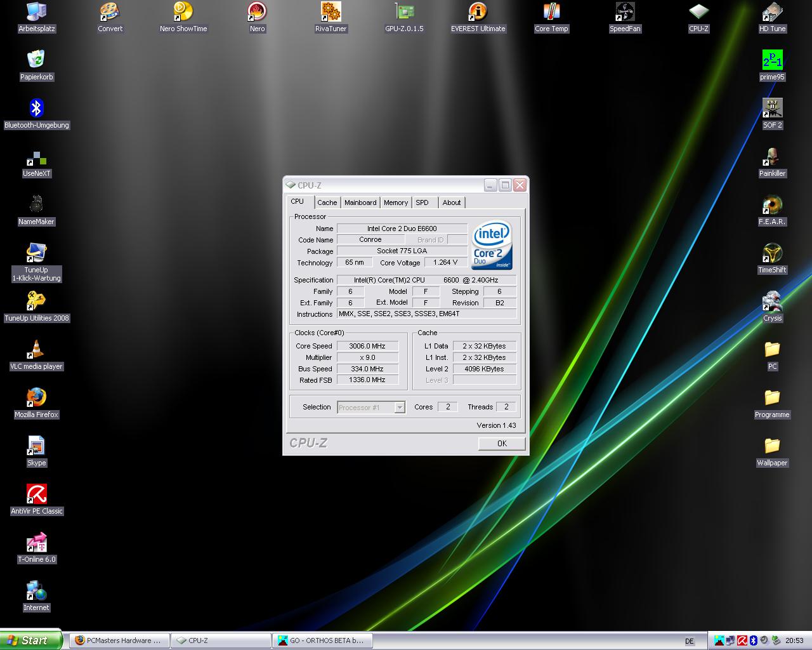Open the Internet desktop icon
812x650 pixels.
pos(36,596)
